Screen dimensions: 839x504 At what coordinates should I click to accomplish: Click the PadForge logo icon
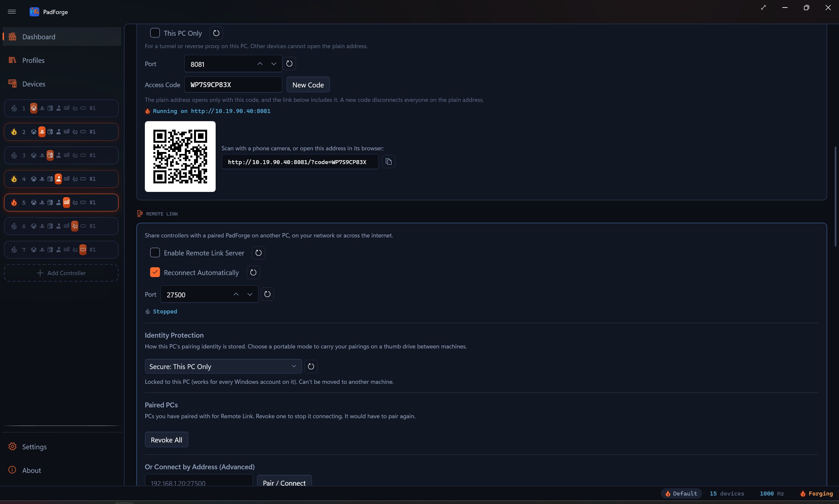pos(34,11)
